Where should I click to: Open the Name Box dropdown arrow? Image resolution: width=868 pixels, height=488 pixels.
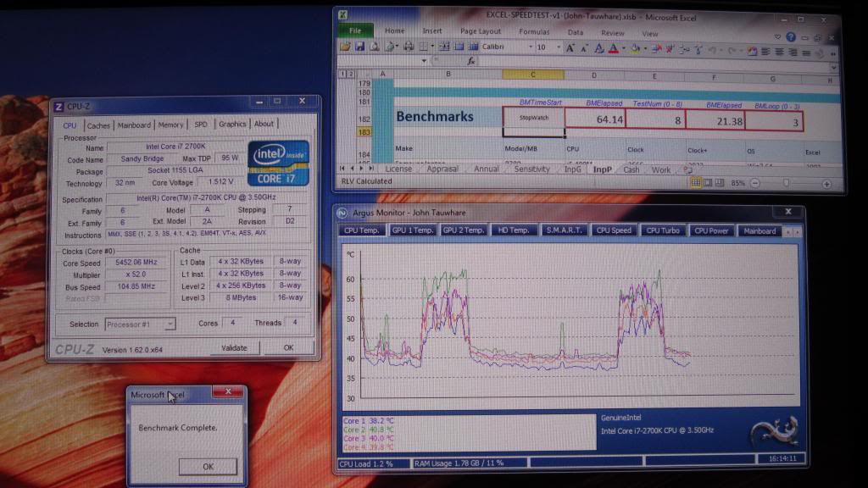[x=424, y=60]
